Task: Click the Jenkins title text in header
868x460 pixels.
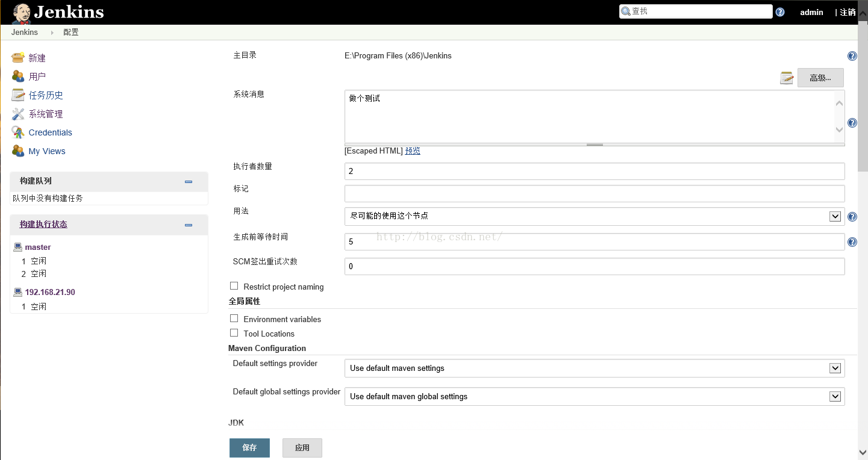Action: pos(69,12)
